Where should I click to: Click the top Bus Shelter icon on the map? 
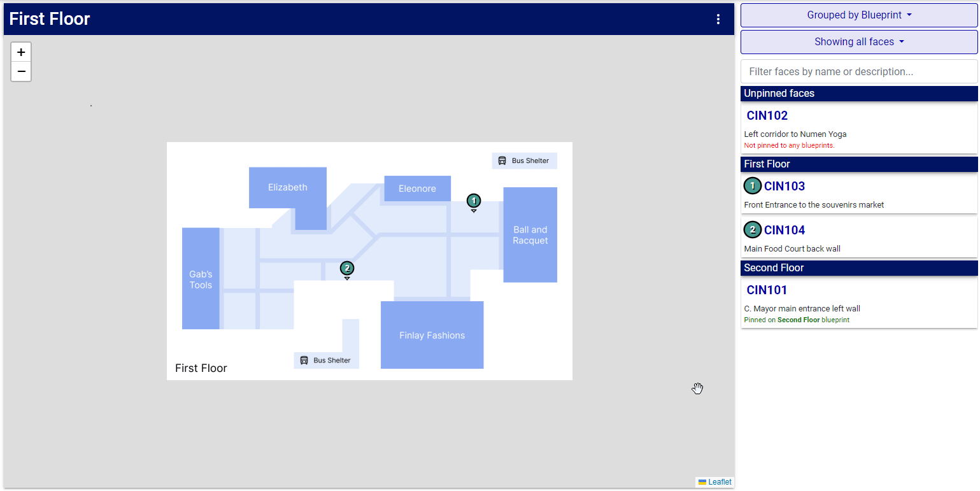point(502,160)
